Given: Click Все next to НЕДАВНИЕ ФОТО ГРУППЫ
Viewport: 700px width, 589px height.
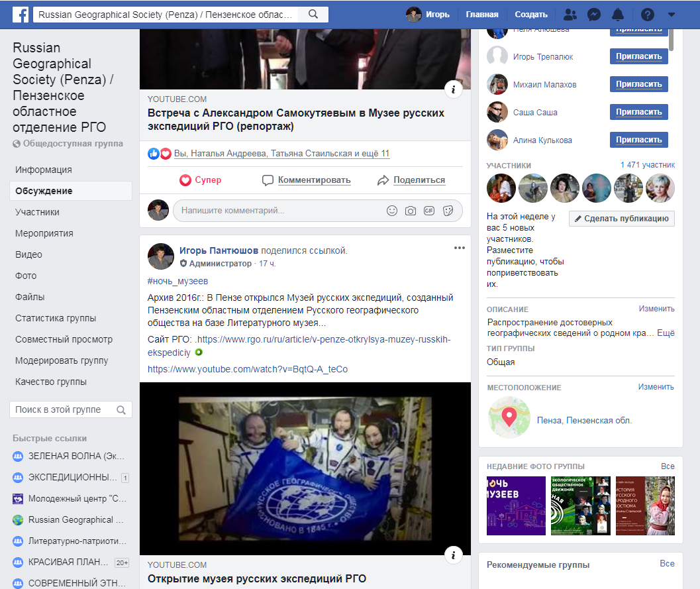Looking at the screenshot, I should pyautogui.click(x=668, y=466).
